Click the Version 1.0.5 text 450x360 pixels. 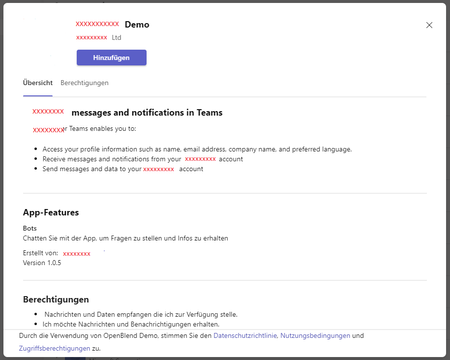[42, 263]
